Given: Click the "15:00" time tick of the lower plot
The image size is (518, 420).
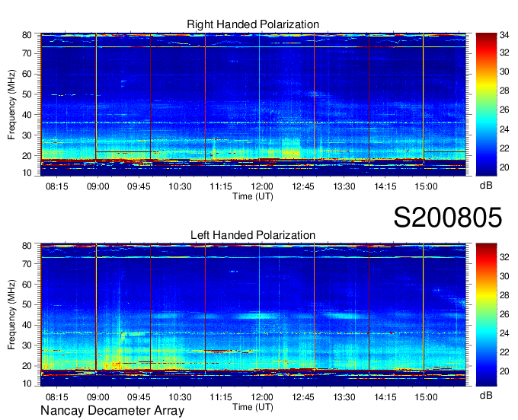Looking at the screenshot, I should tap(426, 397).
